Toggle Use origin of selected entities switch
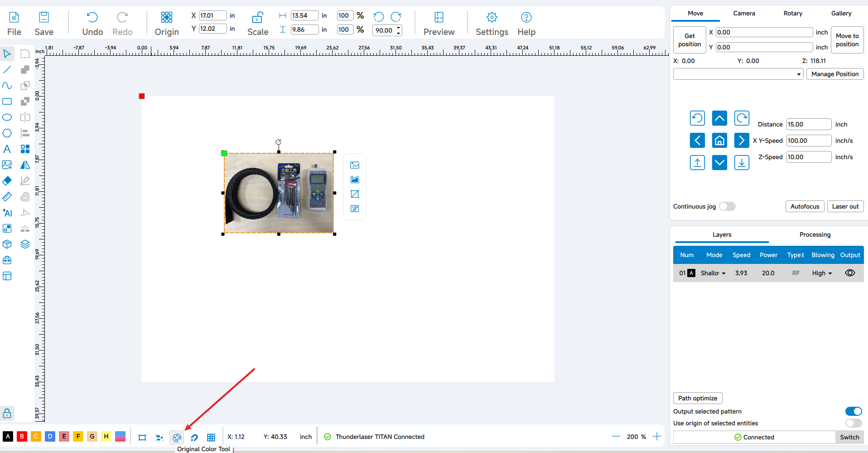Viewport: 868px width, 453px height. [854, 423]
